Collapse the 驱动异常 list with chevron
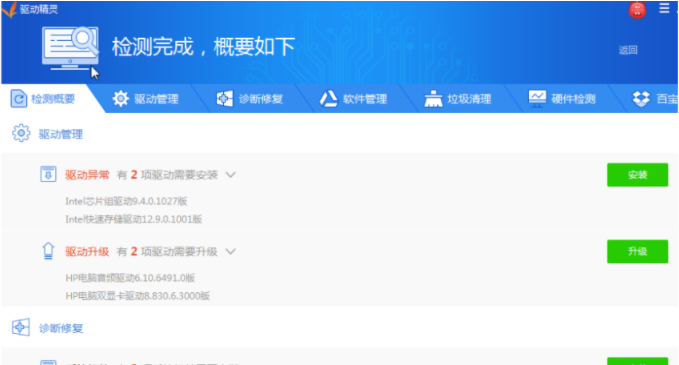The height and width of the screenshot is (365, 679). point(230,175)
